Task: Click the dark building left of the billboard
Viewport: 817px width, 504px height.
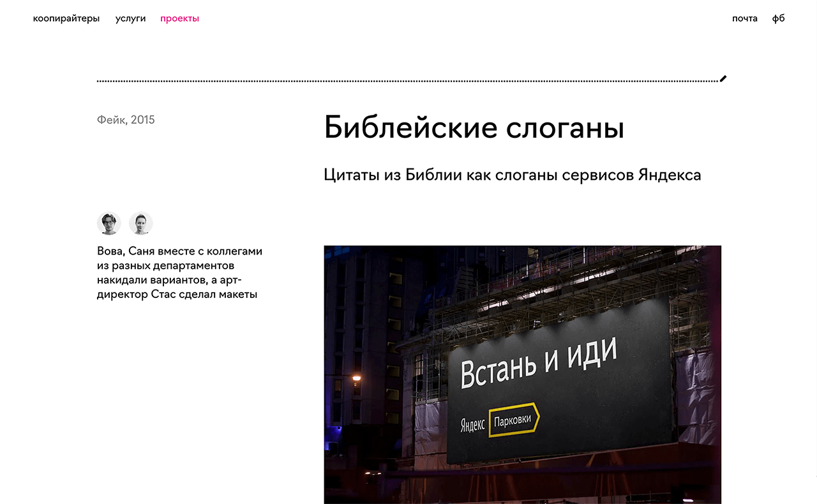Action: point(364,319)
